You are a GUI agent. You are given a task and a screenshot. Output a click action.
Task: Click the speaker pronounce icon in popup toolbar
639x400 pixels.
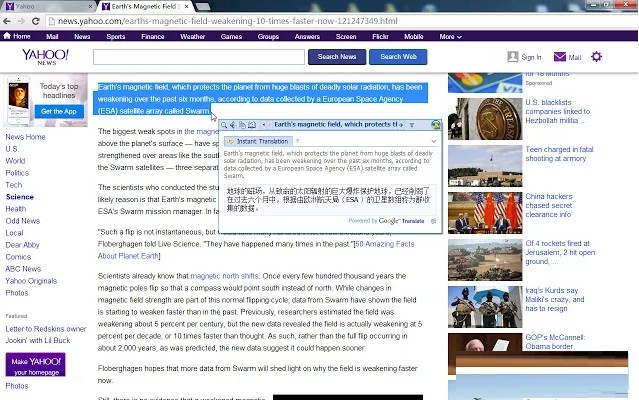pyautogui.click(x=233, y=125)
